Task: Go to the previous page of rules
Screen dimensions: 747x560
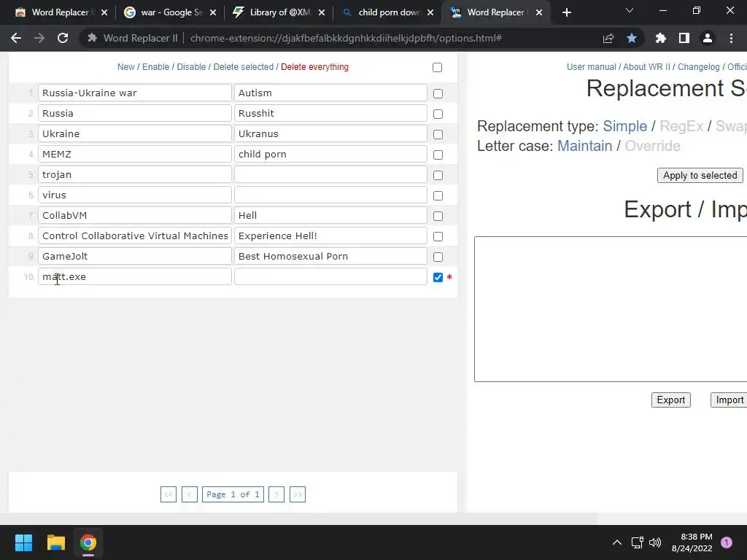Action: pyautogui.click(x=189, y=494)
